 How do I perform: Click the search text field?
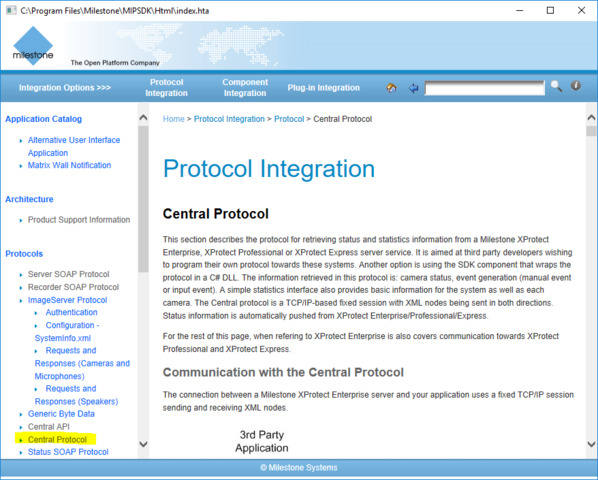(485, 88)
